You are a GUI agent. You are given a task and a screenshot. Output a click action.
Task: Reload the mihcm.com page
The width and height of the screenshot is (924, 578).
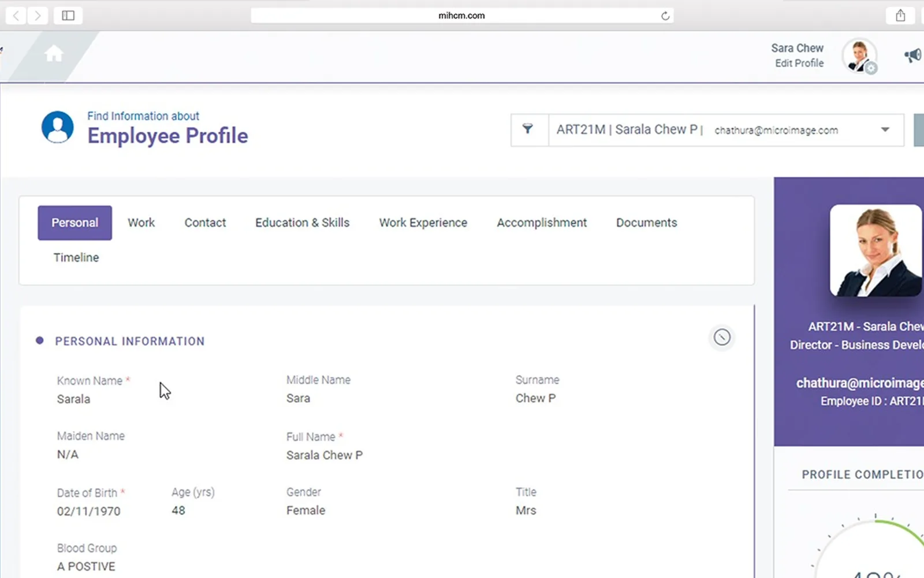(x=665, y=16)
